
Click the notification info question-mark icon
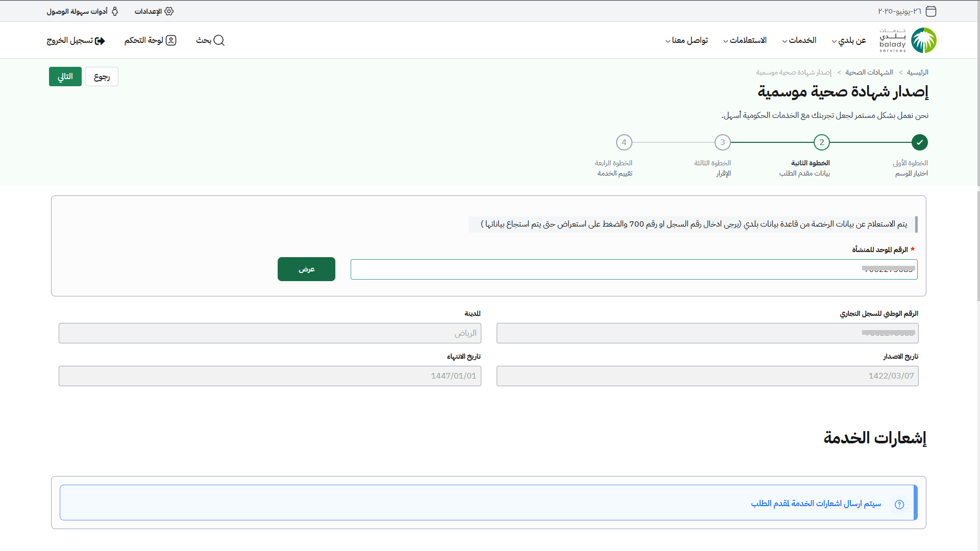pyautogui.click(x=899, y=504)
